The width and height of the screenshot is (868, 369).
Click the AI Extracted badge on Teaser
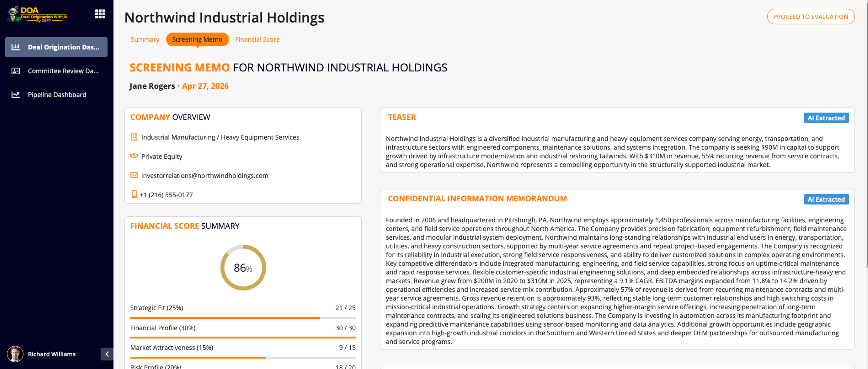826,118
